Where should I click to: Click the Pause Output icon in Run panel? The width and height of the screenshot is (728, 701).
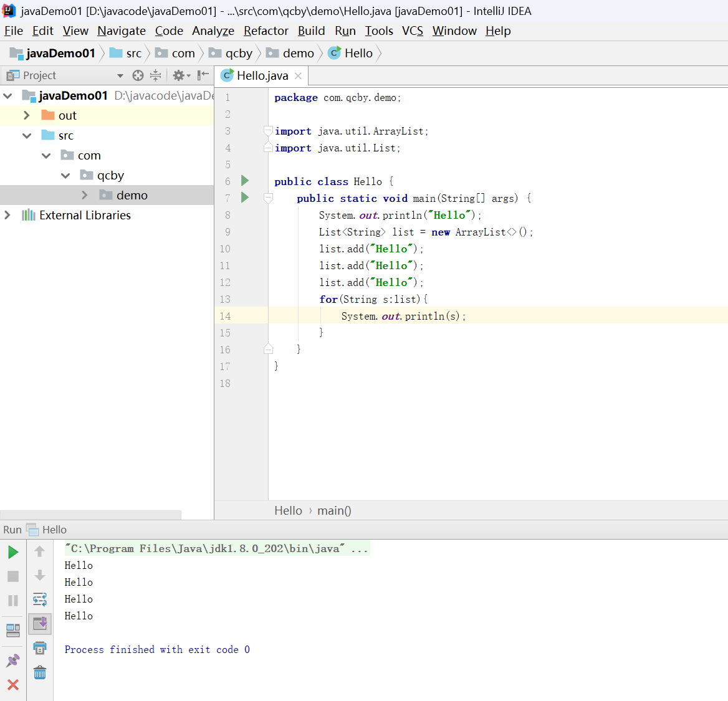(x=13, y=600)
